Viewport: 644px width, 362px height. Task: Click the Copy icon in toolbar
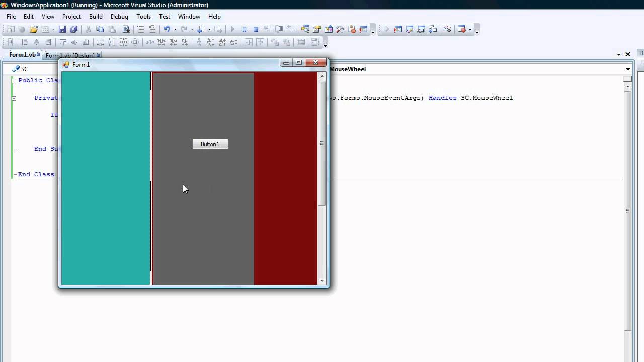100,30
